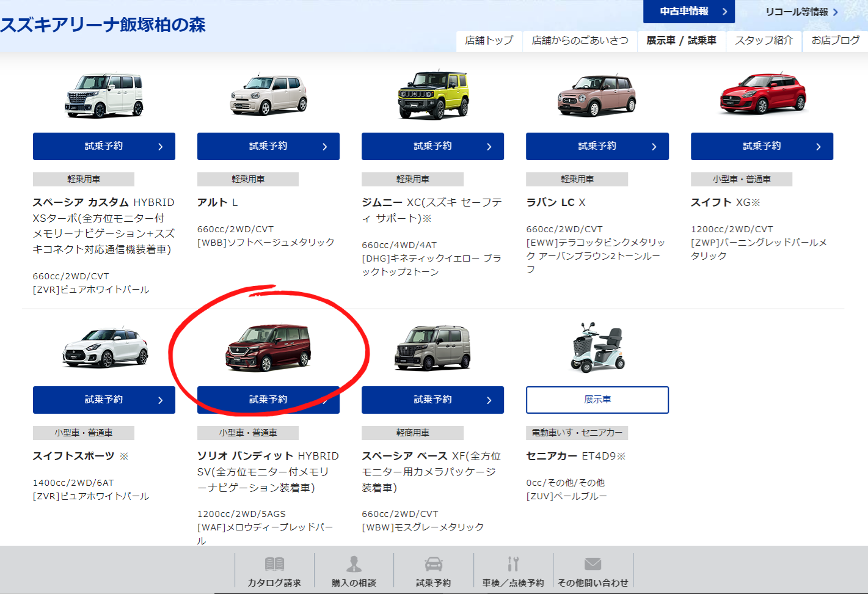Open the リコール等情報 link

click(x=801, y=12)
